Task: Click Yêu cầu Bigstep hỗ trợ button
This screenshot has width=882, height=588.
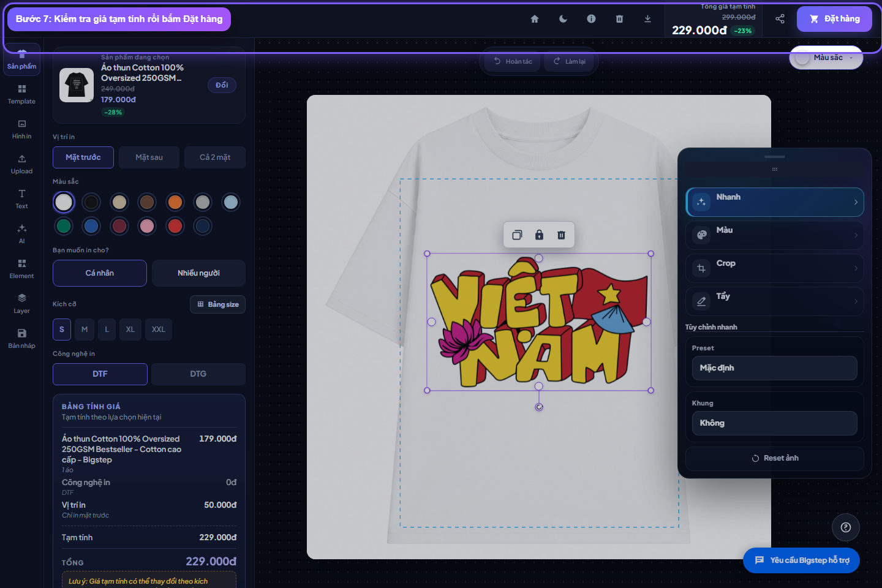Action: [801, 560]
